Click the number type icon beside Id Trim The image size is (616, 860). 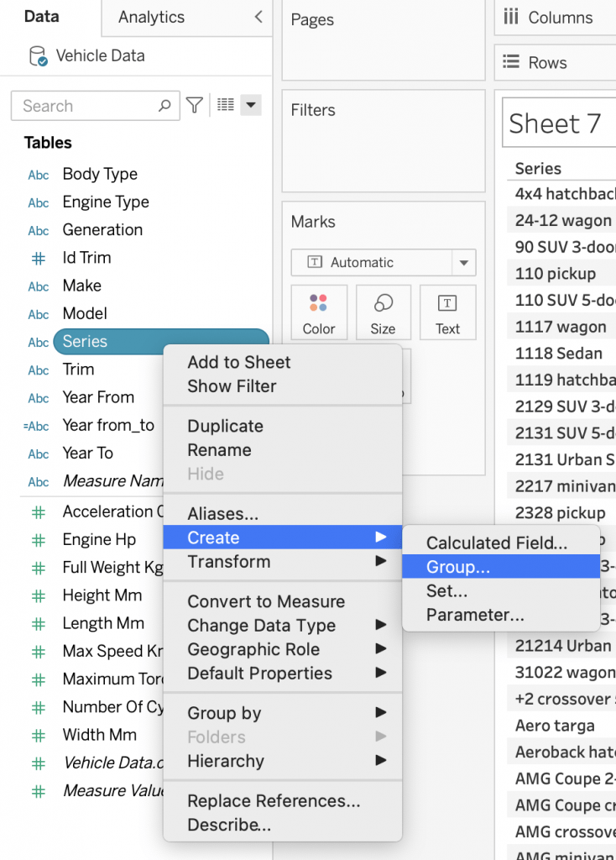(39, 258)
